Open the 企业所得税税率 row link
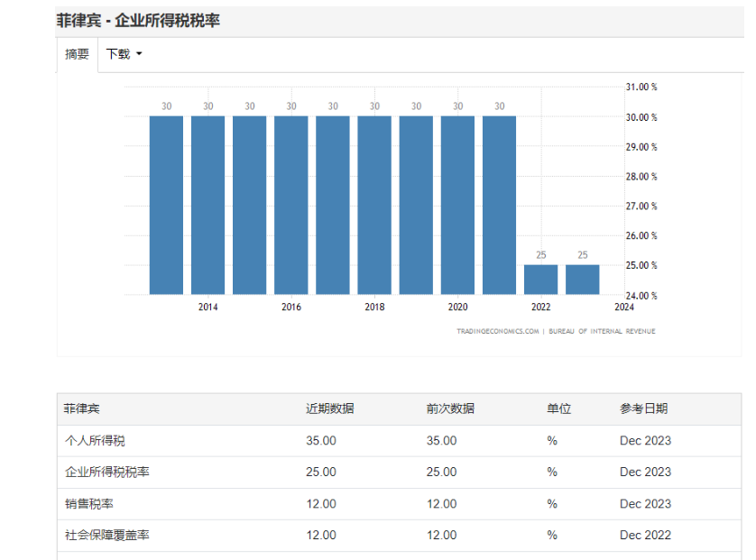756x560 pixels. coord(107,472)
